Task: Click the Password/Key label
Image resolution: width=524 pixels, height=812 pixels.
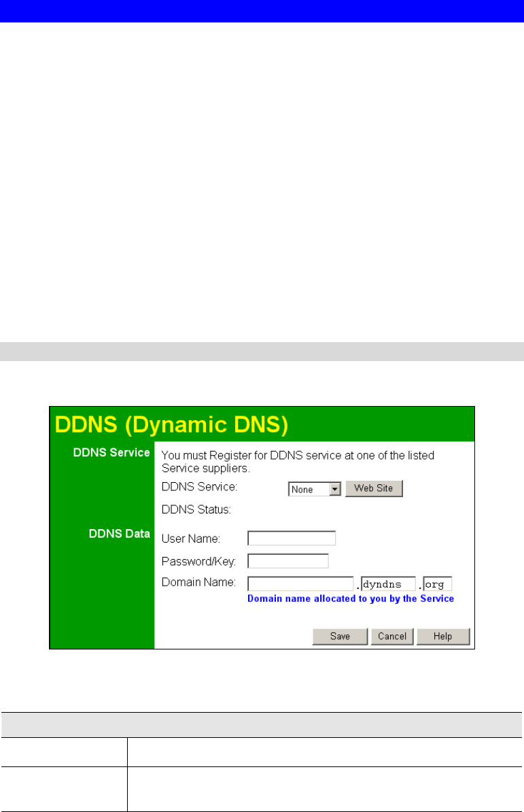Action: [198, 561]
